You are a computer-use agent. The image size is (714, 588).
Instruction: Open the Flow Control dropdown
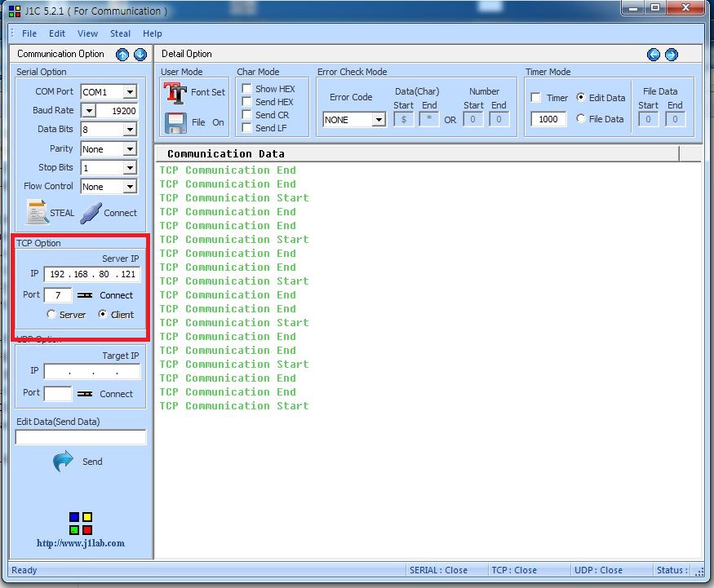(130, 187)
